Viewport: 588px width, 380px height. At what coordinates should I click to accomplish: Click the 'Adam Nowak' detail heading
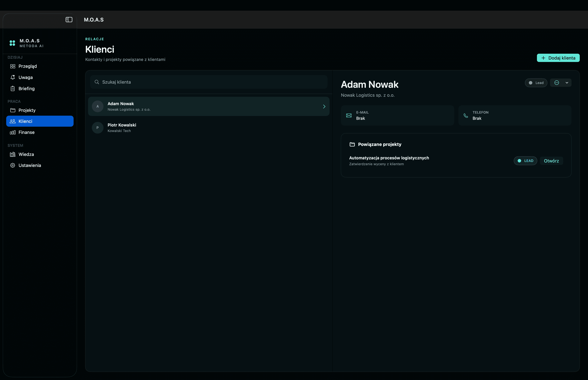pyautogui.click(x=370, y=84)
